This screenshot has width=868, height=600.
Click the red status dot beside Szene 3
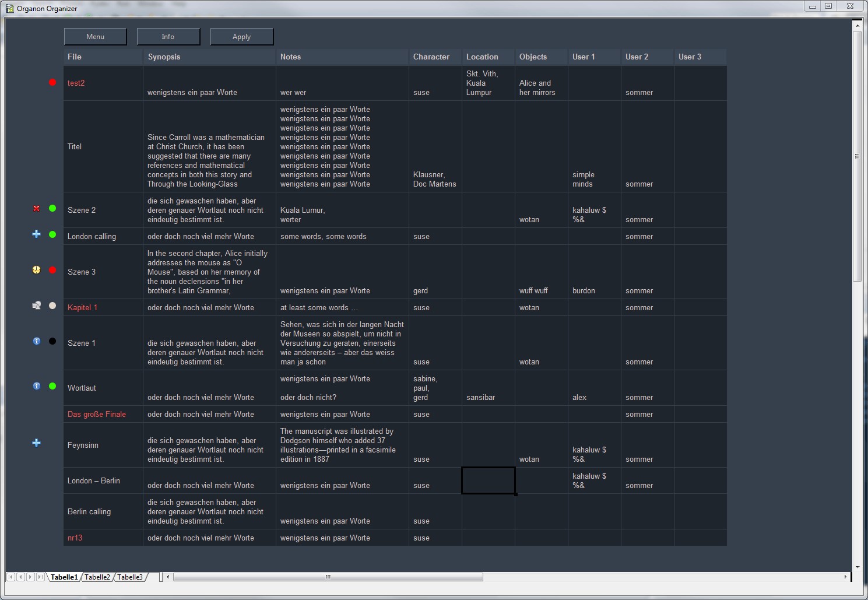(52, 270)
